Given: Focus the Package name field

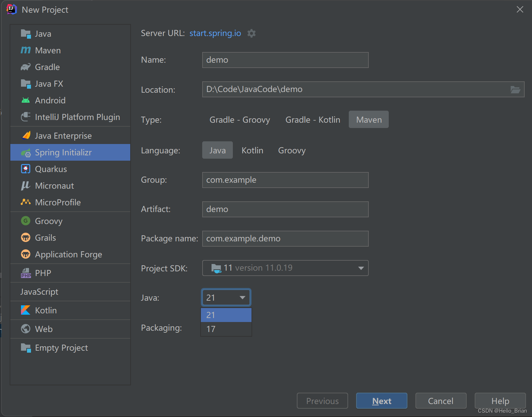Looking at the screenshot, I should (285, 239).
